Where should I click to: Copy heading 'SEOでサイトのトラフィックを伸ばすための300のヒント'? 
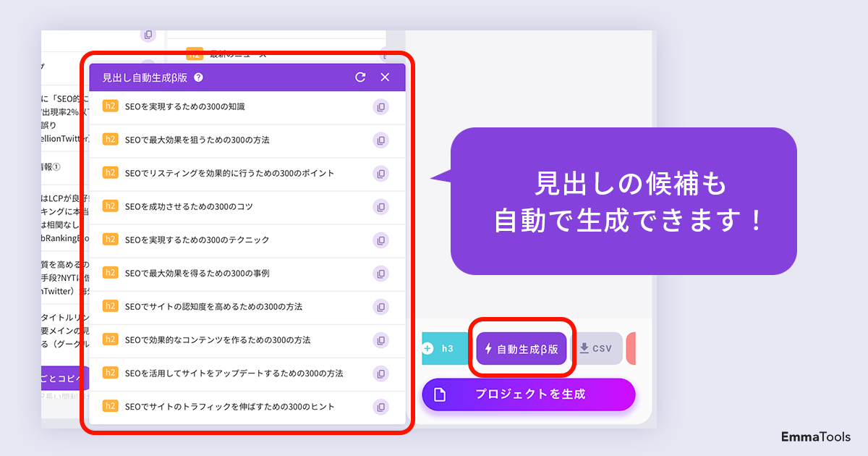tap(381, 407)
